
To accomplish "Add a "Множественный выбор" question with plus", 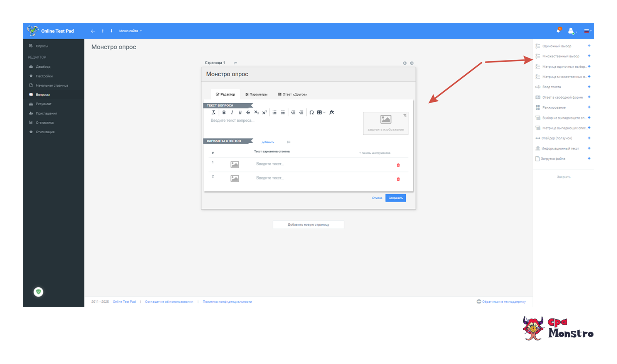I will [x=589, y=56].
